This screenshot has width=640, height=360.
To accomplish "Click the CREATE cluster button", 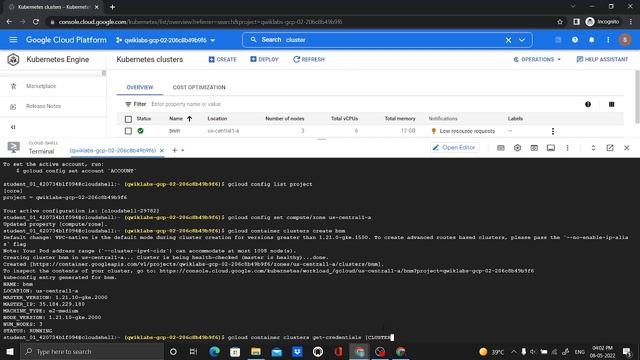I will point(222,60).
